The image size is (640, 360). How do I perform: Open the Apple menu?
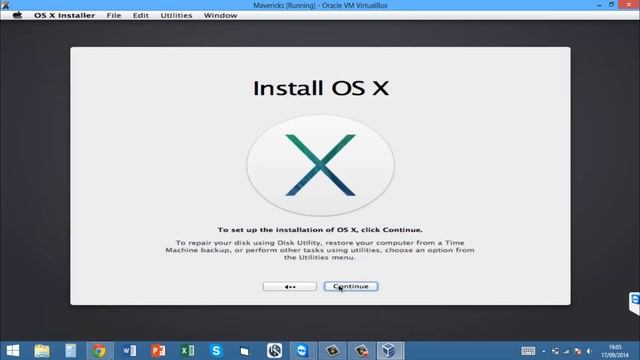(17, 15)
